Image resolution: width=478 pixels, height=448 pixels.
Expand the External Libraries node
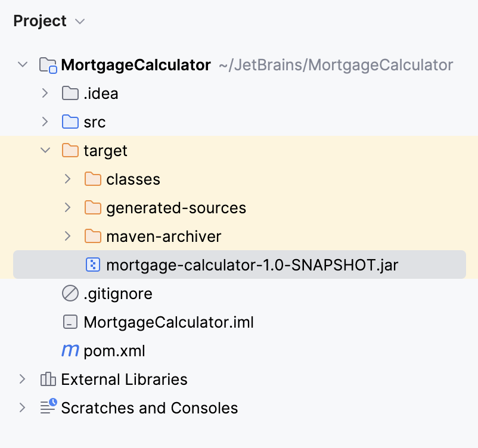pos(23,379)
